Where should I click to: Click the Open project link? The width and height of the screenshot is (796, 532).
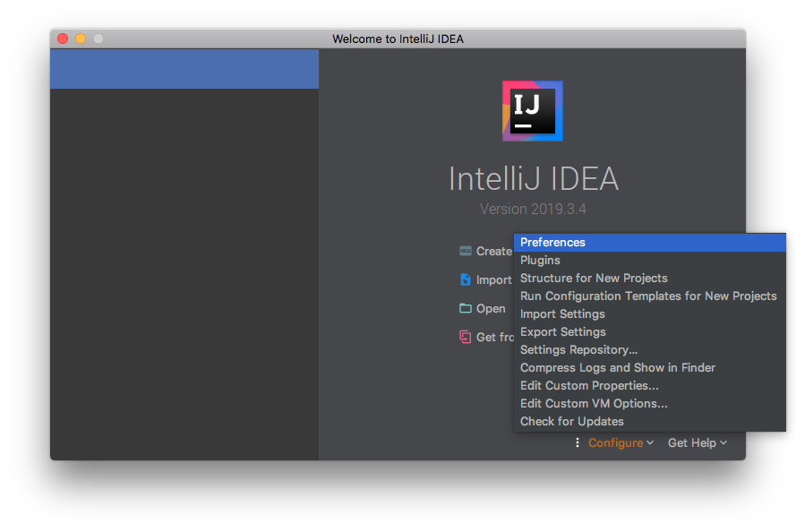pos(491,308)
